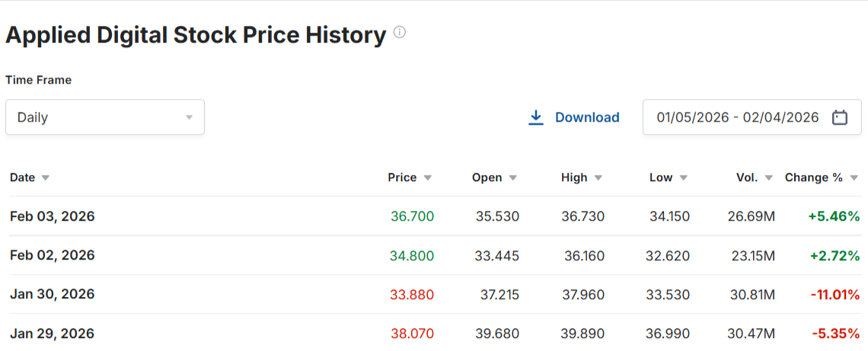
Task: Sort by the Vol. column arrow
Action: [768, 177]
